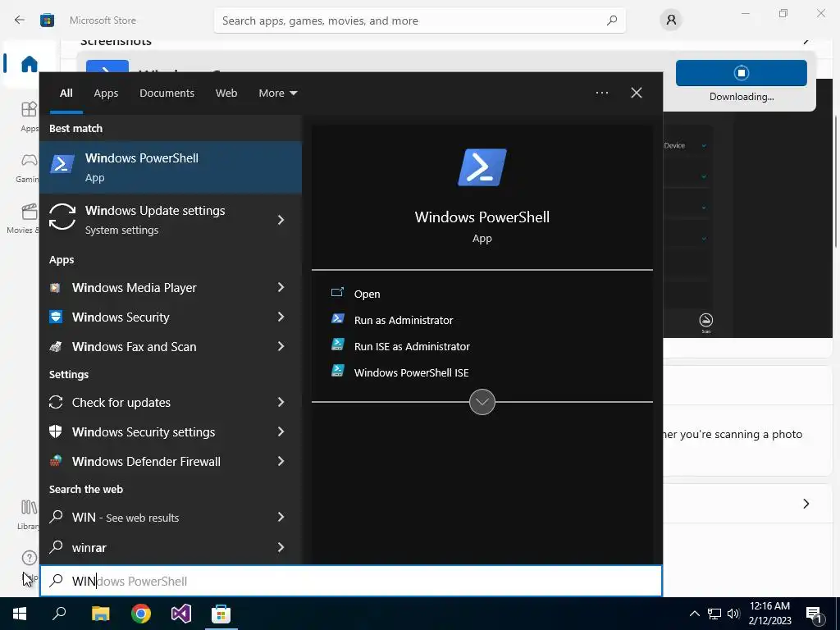
Task: Open Windows Start menu button
Action: tap(20, 614)
